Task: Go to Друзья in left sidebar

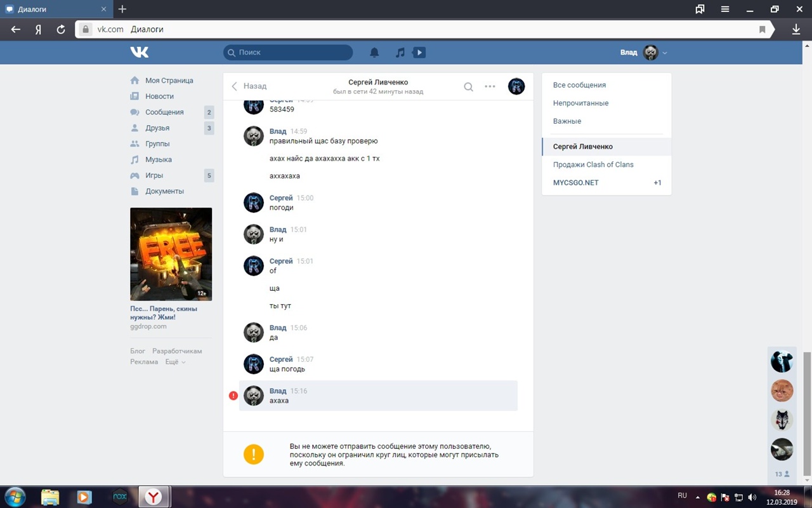Action: pyautogui.click(x=157, y=128)
